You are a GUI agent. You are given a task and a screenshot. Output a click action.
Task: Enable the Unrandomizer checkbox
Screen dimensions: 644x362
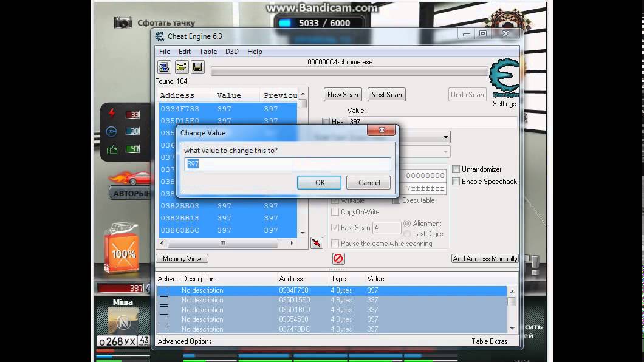coord(456,169)
